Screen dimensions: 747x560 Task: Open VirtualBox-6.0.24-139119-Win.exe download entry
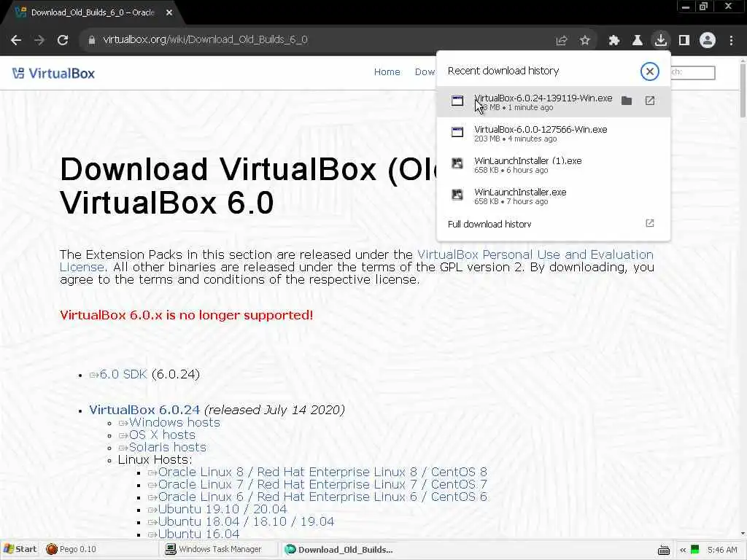[554, 102]
